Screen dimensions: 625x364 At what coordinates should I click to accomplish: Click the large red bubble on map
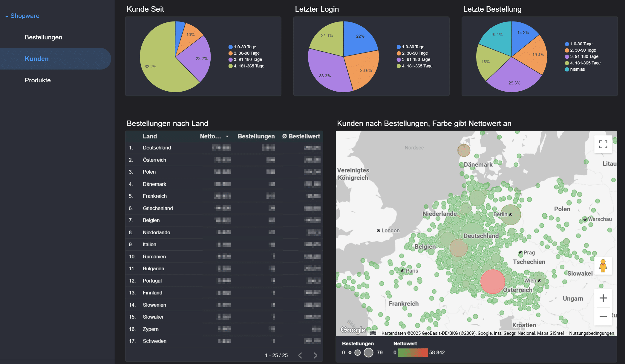coord(492,281)
